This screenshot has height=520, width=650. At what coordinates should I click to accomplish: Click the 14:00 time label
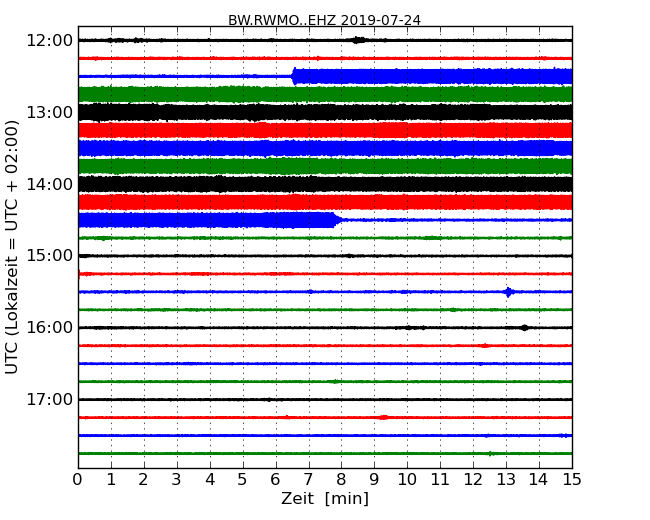tap(49, 184)
